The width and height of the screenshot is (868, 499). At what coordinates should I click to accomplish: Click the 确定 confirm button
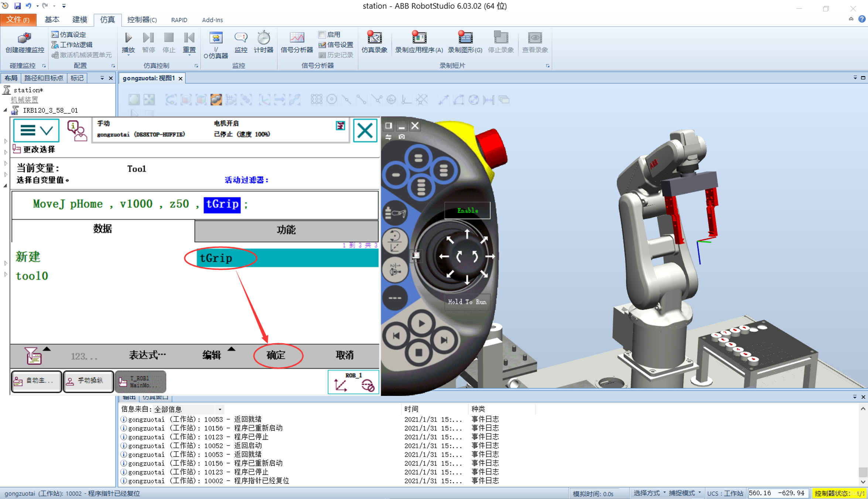pos(276,355)
